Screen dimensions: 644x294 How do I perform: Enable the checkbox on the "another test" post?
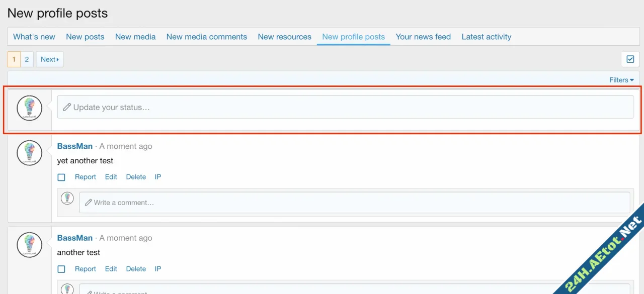point(61,269)
